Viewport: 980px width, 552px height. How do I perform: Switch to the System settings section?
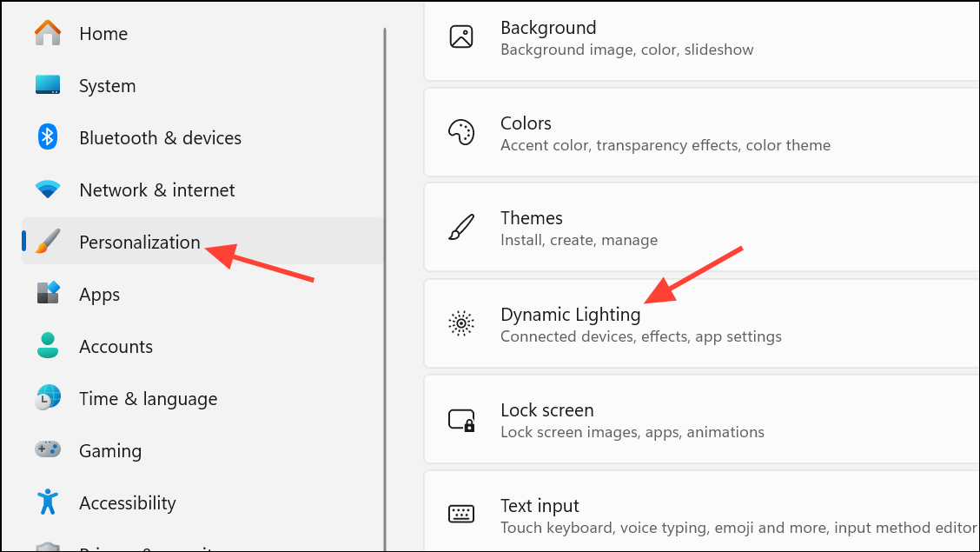(x=107, y=85)
